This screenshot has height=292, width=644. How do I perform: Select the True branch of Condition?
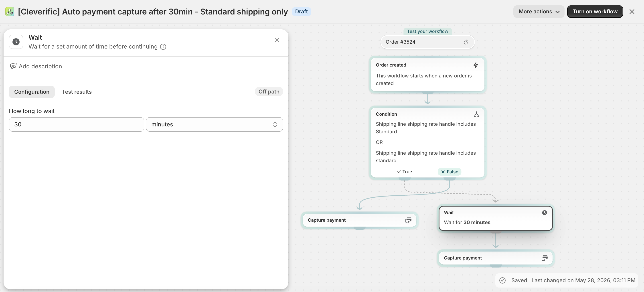point(404,172)
